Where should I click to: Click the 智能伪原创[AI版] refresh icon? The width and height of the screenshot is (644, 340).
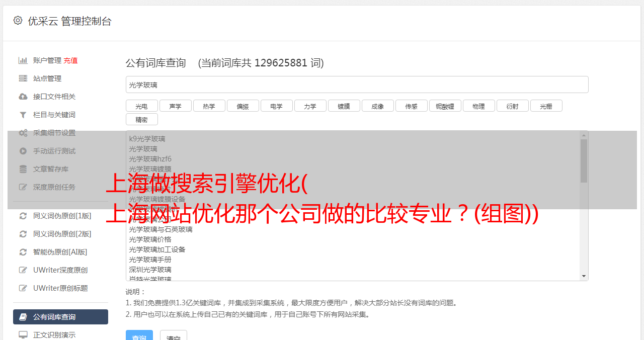click(23, 252)
